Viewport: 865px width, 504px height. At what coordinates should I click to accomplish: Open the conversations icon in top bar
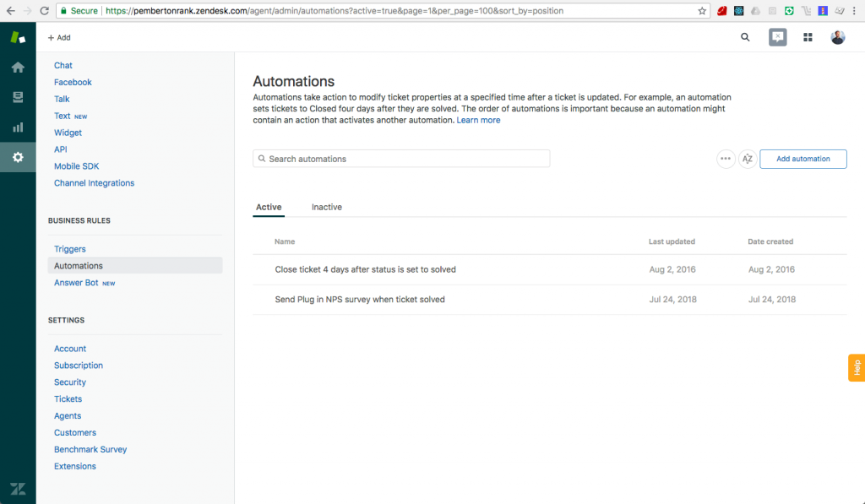coord(777,37)
